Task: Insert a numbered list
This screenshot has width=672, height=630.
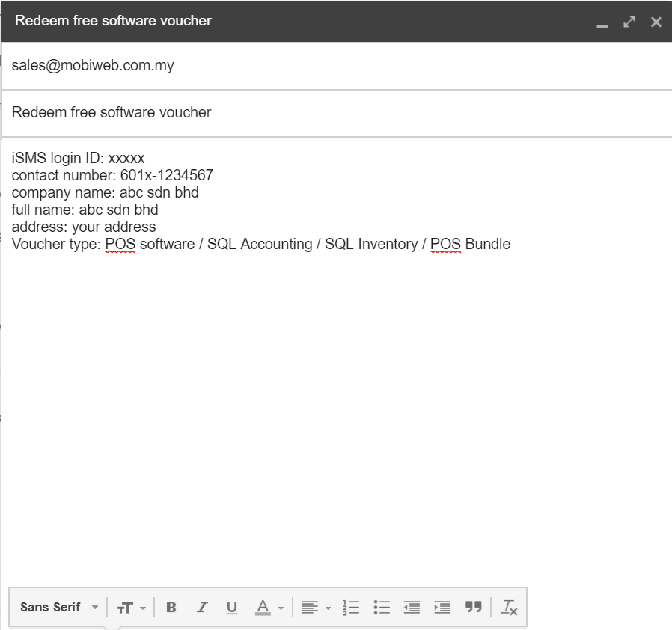Action: pyautogui.click(x=351, y=608)
